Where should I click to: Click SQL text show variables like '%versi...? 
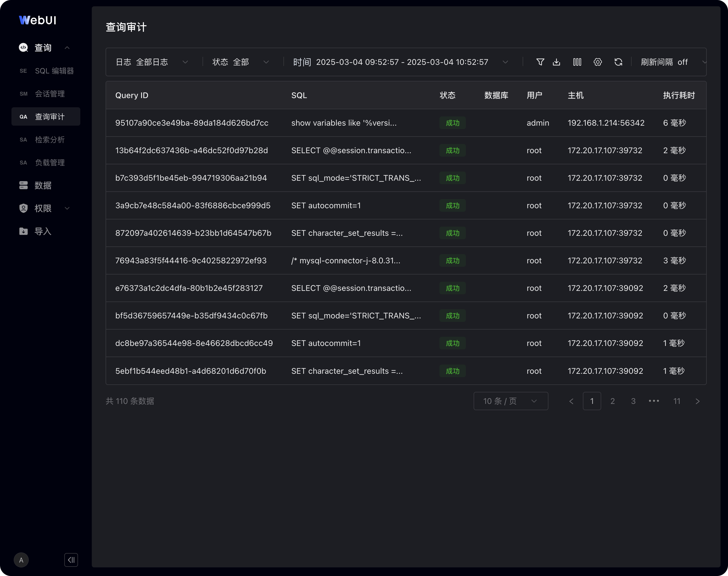click(344, 123)
